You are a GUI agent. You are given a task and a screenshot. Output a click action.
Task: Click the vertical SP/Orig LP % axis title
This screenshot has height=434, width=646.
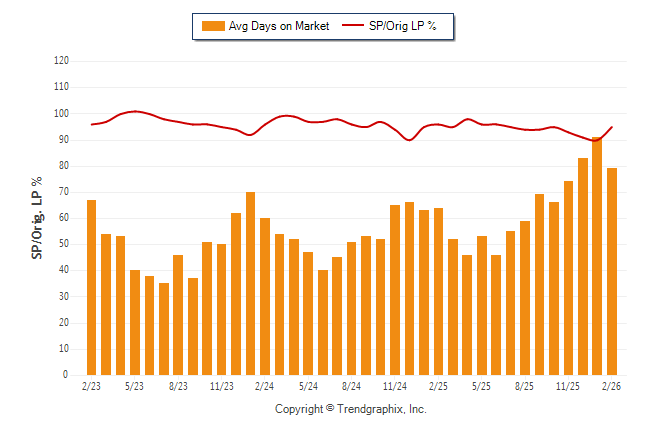37,218
